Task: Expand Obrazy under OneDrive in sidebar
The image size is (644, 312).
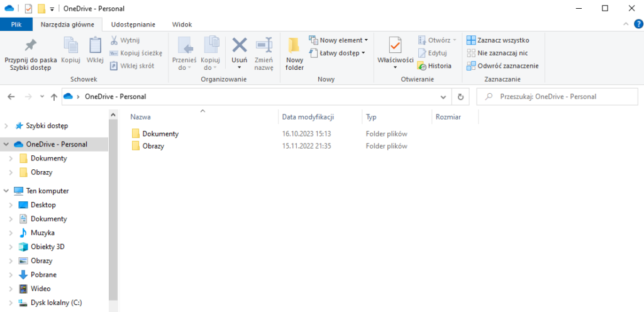Action: pos(11,172)
